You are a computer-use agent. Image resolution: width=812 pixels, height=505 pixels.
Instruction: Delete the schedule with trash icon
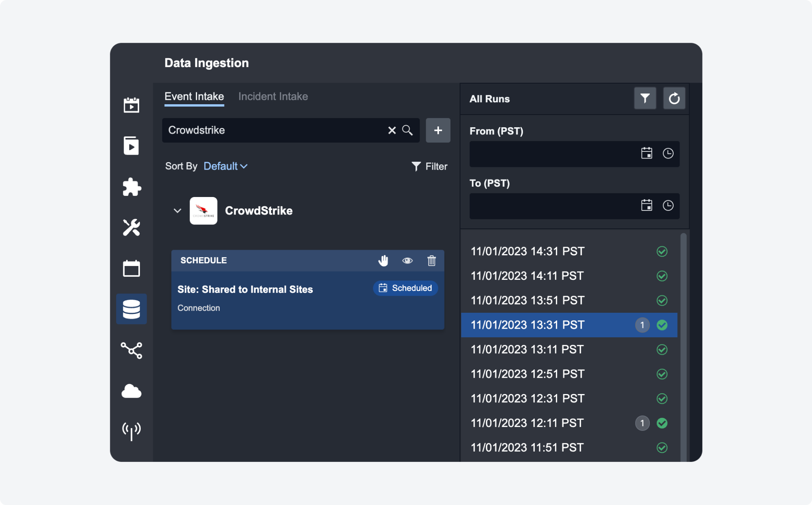[x=431, y=260]
